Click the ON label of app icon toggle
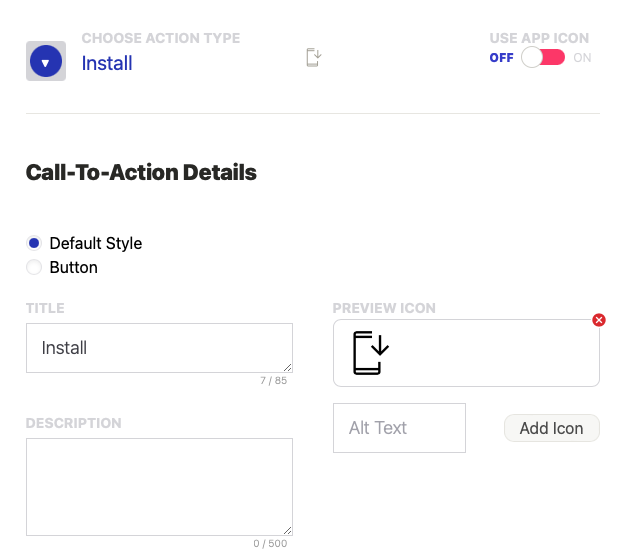The width and height of the screenshot is (620, 560). (582, 58)
